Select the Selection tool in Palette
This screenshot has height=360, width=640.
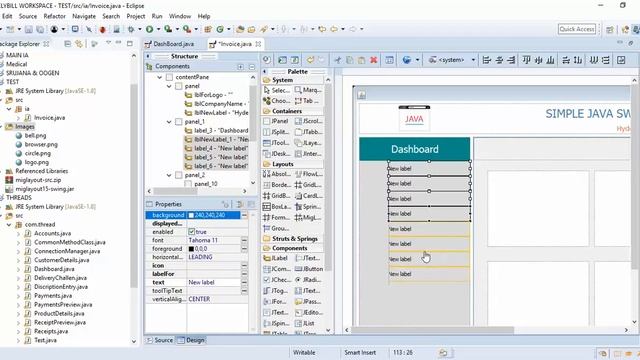coord(276,90)
